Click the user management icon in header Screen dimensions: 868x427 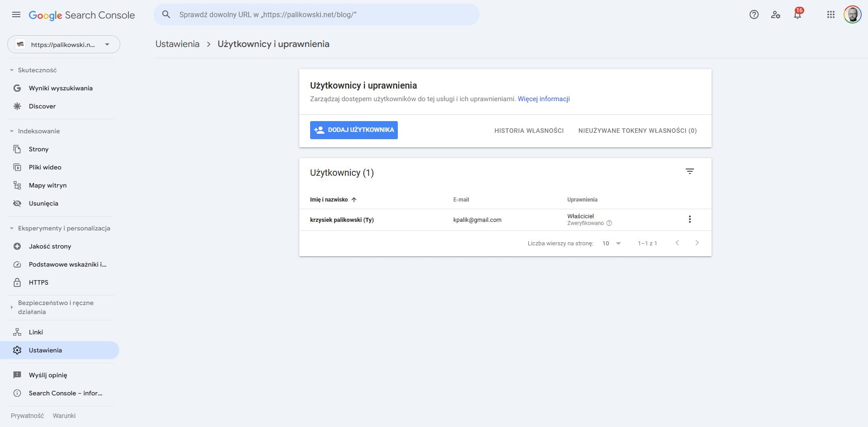coord(776,14)
